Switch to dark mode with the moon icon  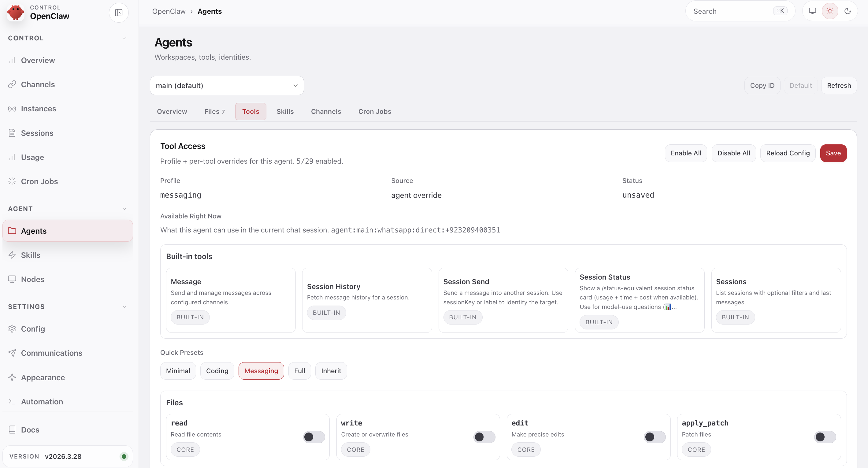pyautogui.click(x=848, y=11)
